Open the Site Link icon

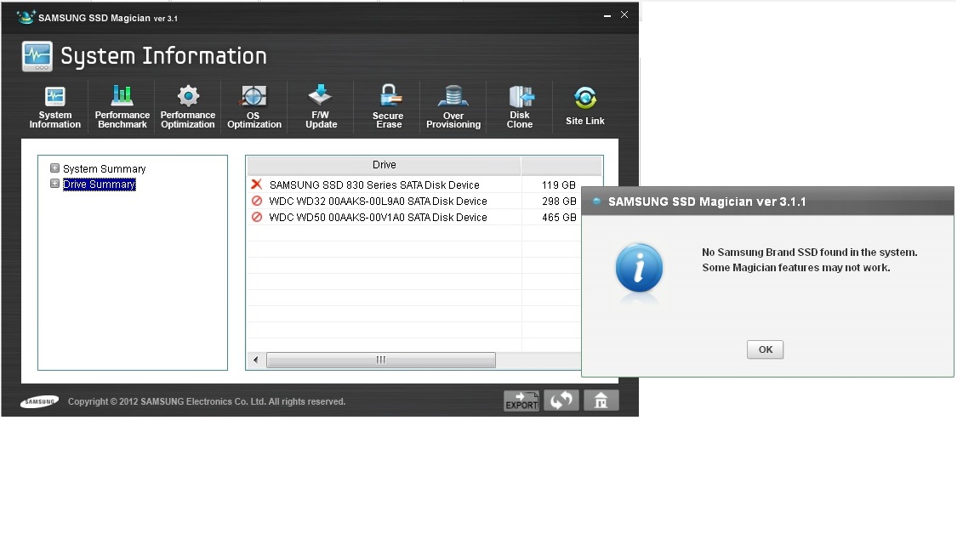click(x=585, y=106)
